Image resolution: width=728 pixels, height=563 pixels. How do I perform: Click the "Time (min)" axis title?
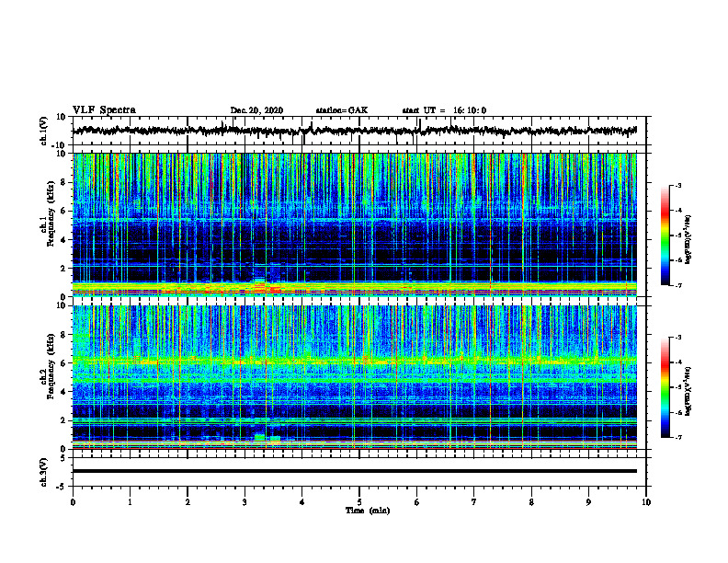click(368, 511)
